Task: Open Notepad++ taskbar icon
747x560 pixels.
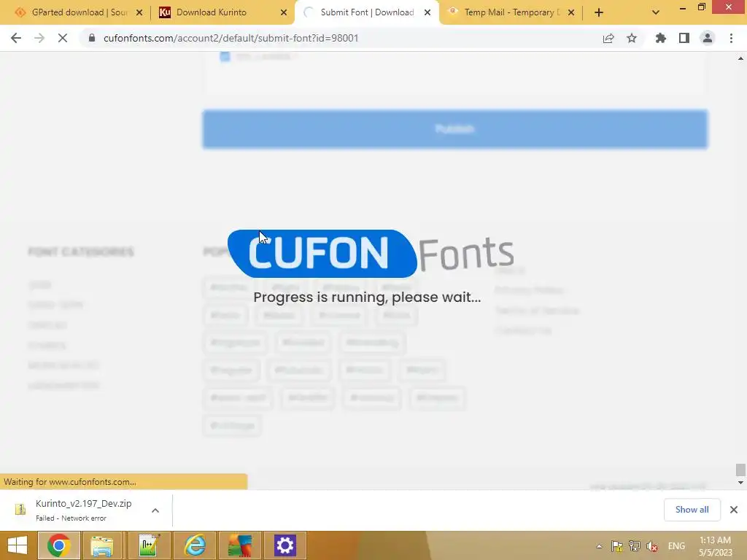Action: click(x=148, y=545)
